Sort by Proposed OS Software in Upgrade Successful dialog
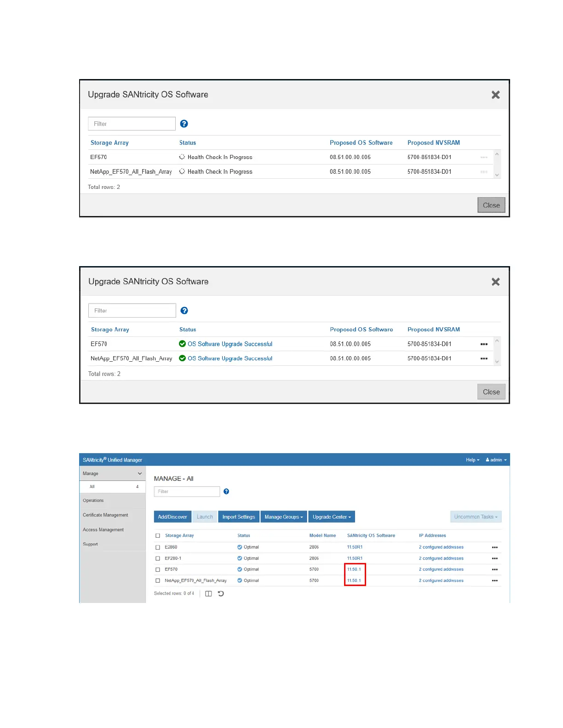 [x=362, y=330]
